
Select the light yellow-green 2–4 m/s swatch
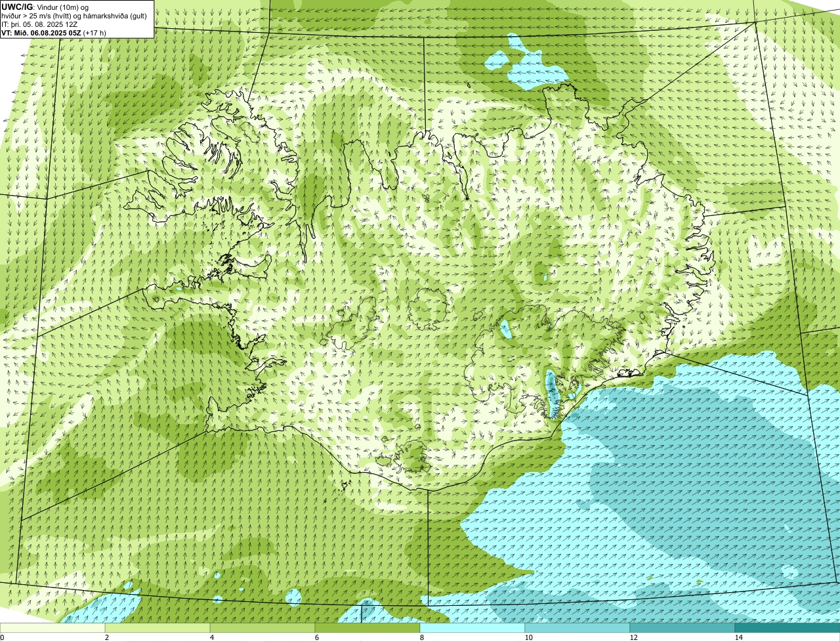[157, 628]
